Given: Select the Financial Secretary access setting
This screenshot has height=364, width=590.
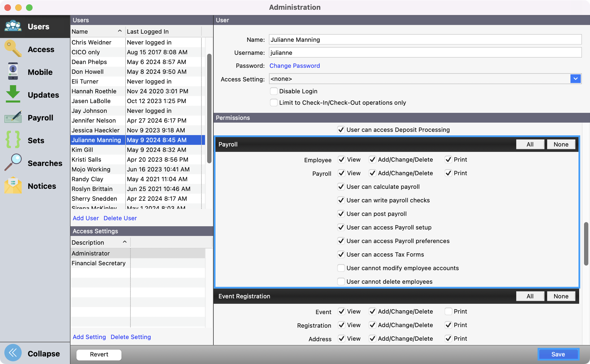Looking at the screenshot, I should coord(99,263).
